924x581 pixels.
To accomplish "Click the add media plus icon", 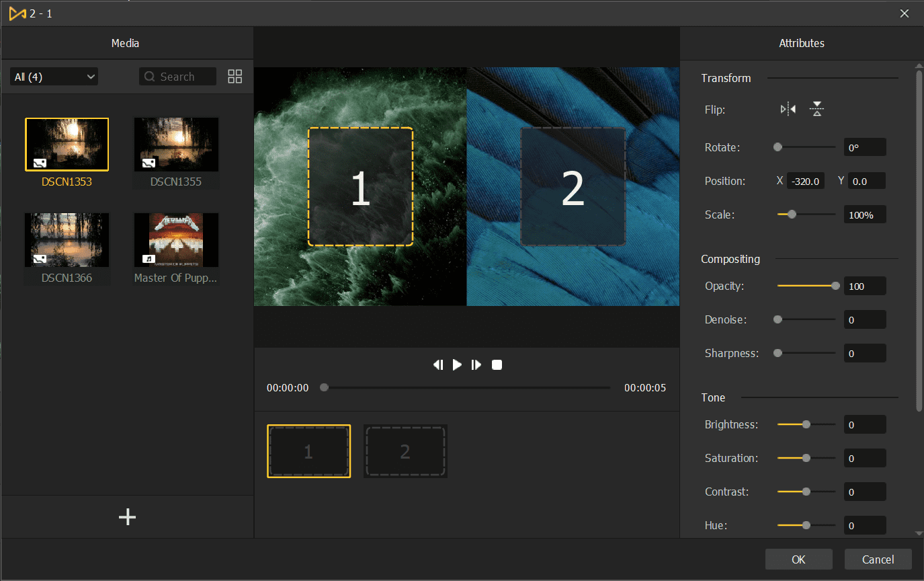I will coord(127,516).
